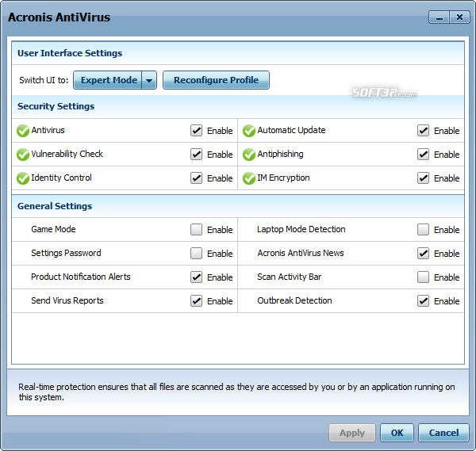Uncheck Acronis AntiVirus News checkbox
The image size is (476, 451).
click(x=423, y=254)
